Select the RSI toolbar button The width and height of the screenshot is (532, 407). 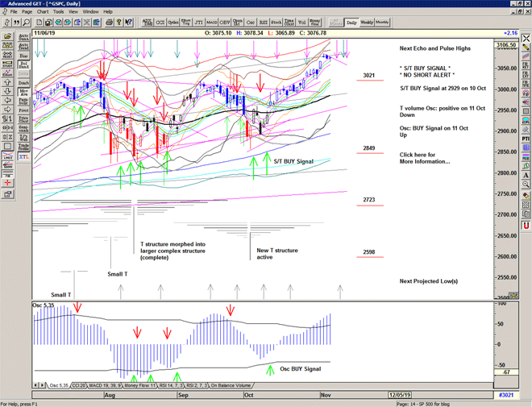(x=264, y=23)
